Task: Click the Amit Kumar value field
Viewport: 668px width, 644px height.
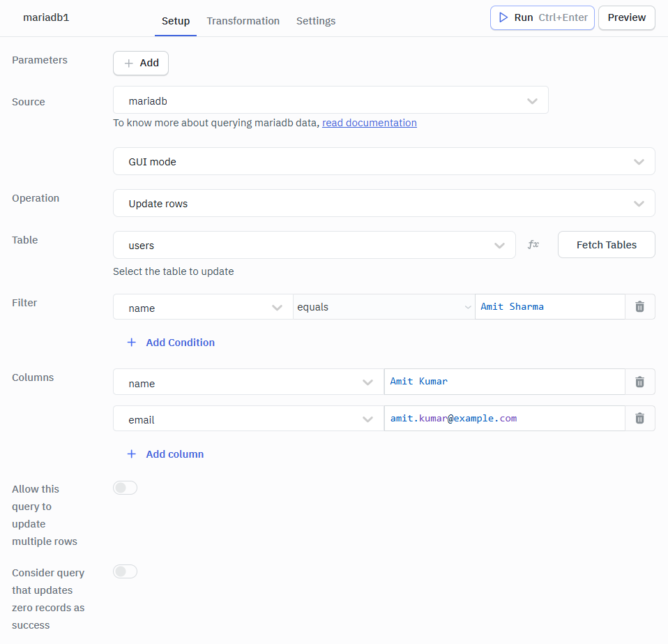Action: pos(504,382)
